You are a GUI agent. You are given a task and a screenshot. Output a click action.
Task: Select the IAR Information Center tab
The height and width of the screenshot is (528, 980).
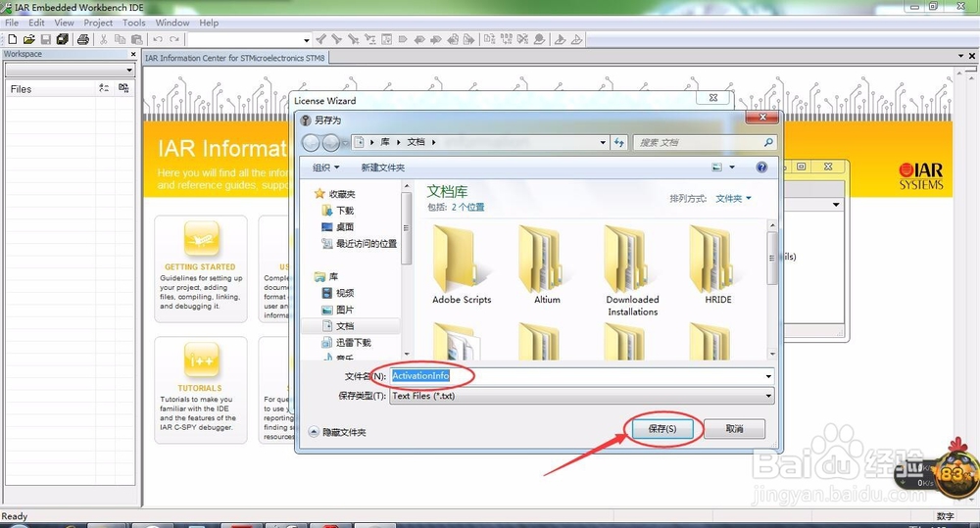[235, 58]
